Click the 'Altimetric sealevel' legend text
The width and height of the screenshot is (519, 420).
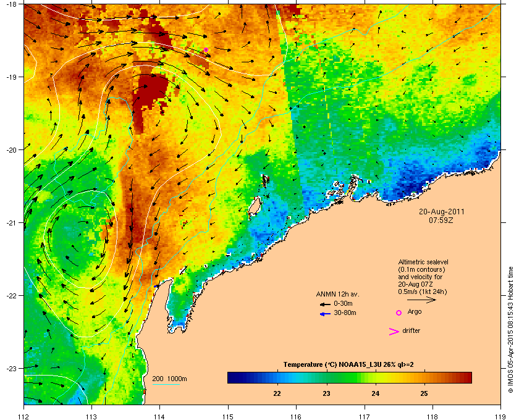point(423,262)
